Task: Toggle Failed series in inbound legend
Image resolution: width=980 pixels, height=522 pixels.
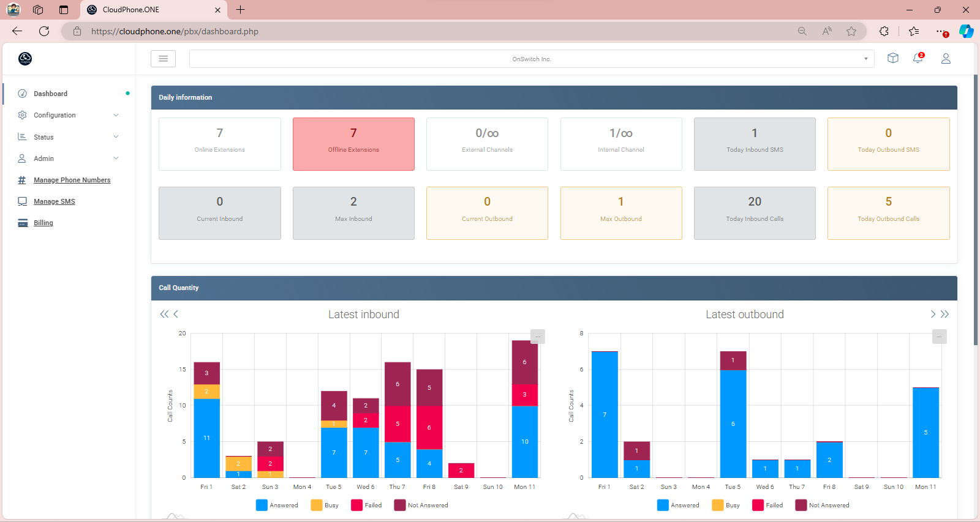Action: tap(366, 505)
